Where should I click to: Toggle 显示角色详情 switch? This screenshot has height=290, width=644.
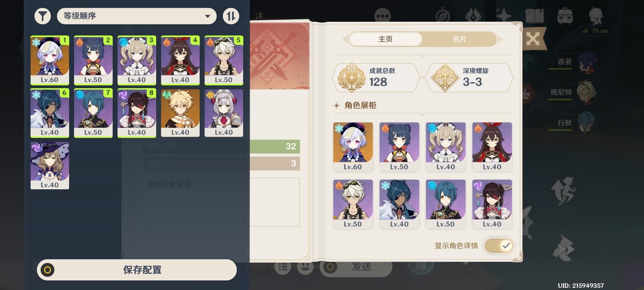click(499, 245)
